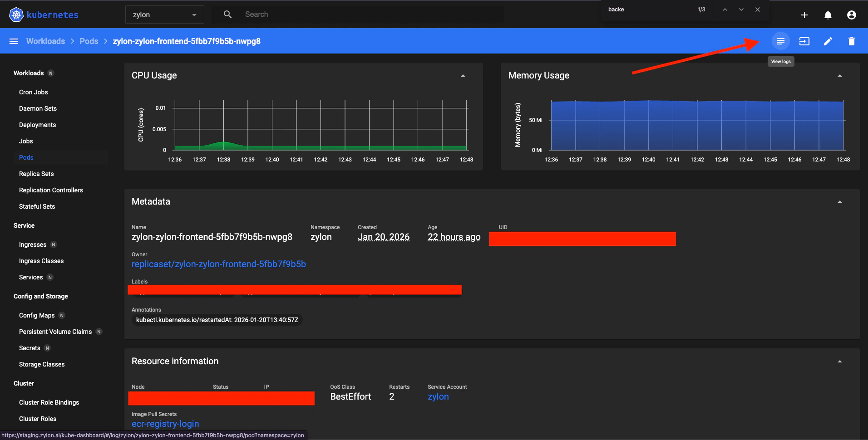Focus the Search input field
This screenshot has width=868, height=440.
click(372, 15)
